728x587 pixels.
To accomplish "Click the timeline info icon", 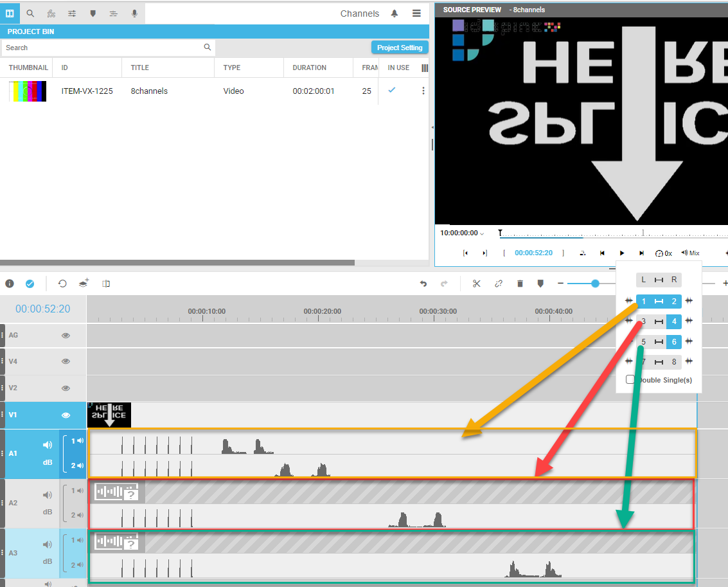I will (x=10, y=284).
